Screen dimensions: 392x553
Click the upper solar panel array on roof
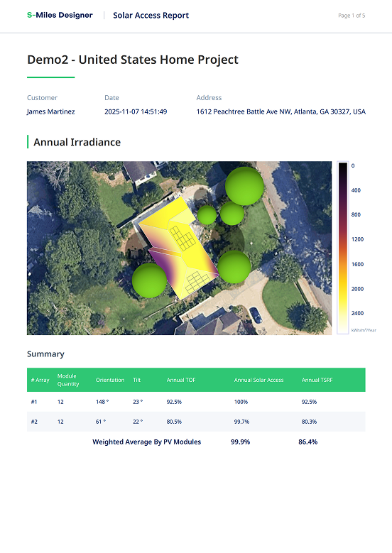[183, 239]
